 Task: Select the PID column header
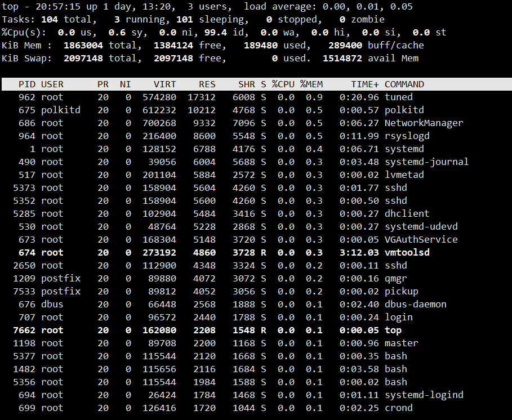(27, 84)
